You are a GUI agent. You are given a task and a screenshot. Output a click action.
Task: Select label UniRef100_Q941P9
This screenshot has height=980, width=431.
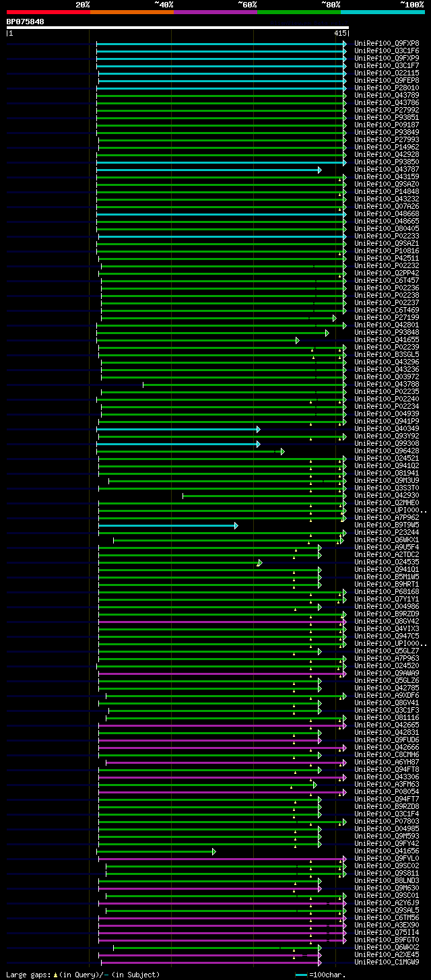tap(387, 421)
